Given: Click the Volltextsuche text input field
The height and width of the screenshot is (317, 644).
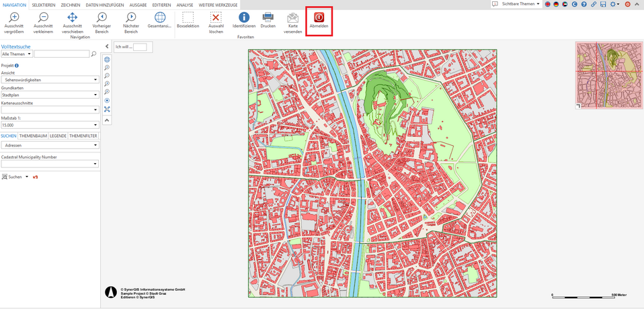Looking at the screenshot, I should [61, 54].
